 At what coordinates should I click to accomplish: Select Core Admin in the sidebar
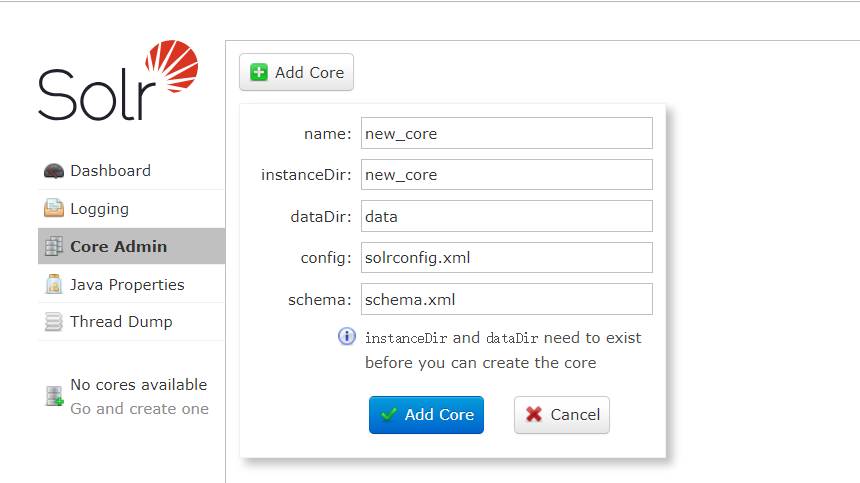pyautogui.click(x=118, y=247)
